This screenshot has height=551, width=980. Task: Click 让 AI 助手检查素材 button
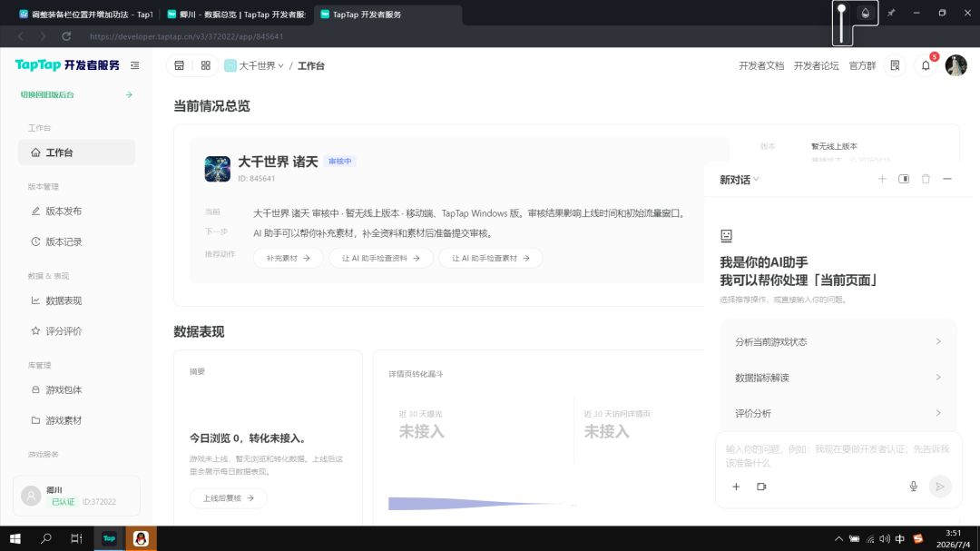coord(491,259)
